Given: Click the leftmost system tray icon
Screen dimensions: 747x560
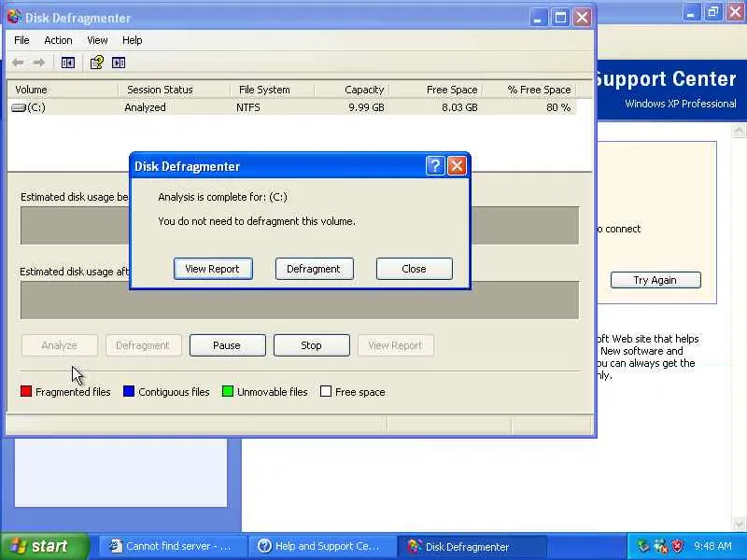Looking at the screenshot, I should [643, 546].
